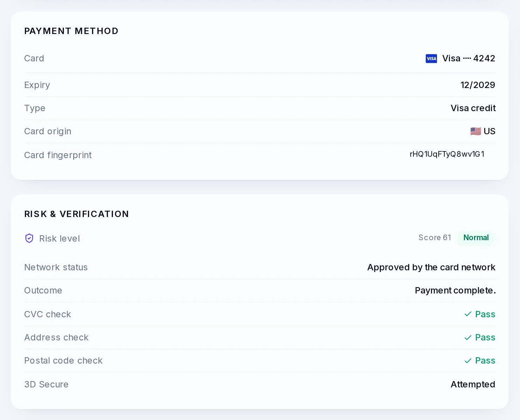
Task: Select the "Pass" result for Postal code check
Action: tap(485, 360)
